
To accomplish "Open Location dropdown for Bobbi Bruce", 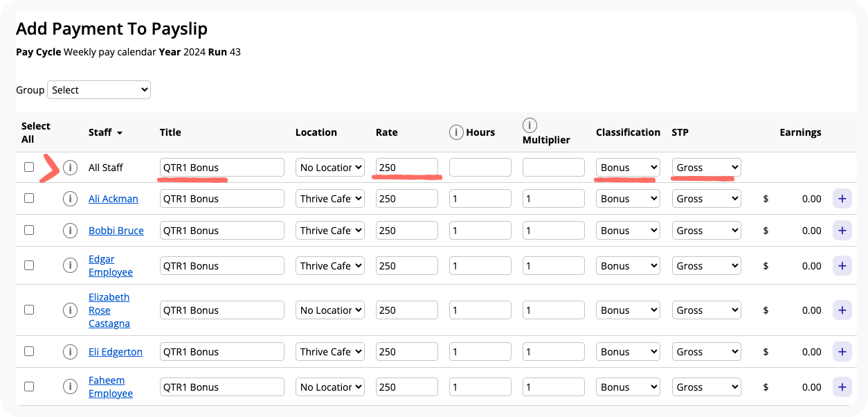I will [330, 231].
